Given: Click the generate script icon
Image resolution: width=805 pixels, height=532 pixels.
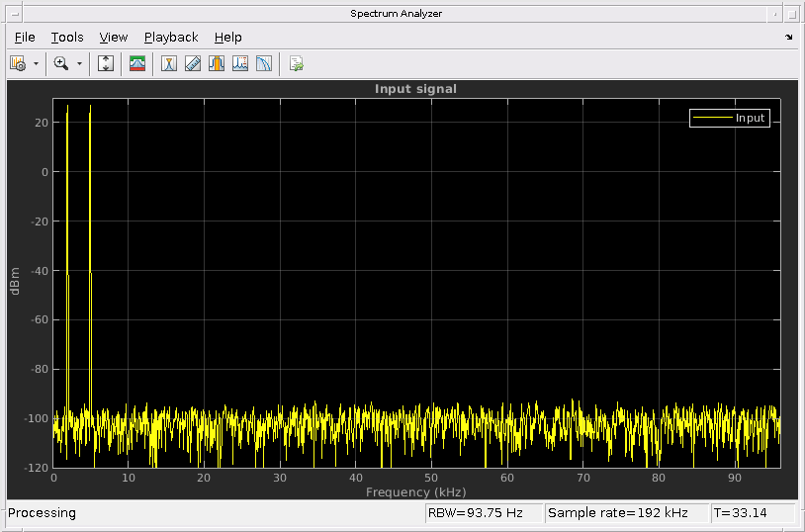Looking at the screenshot, I should 296,63.
